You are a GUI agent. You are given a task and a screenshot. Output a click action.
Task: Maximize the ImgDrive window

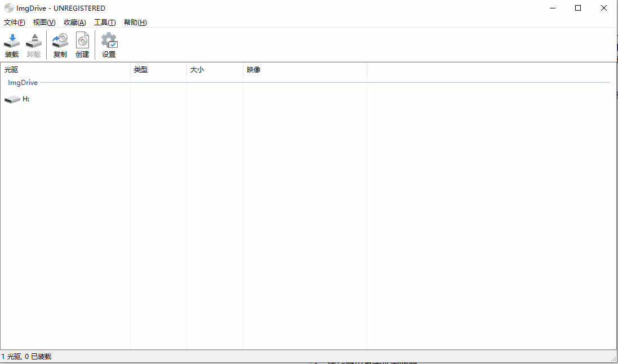click(x=577, y=8)
